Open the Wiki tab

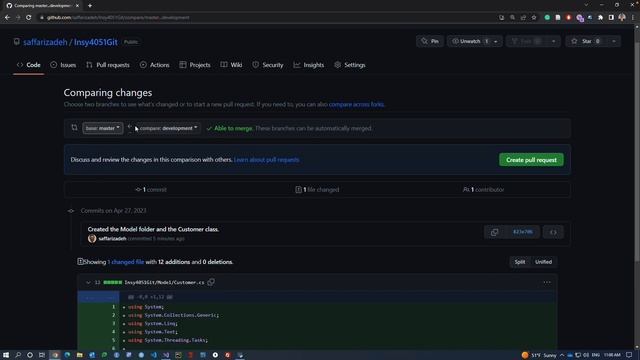click(x=231, y=65)
